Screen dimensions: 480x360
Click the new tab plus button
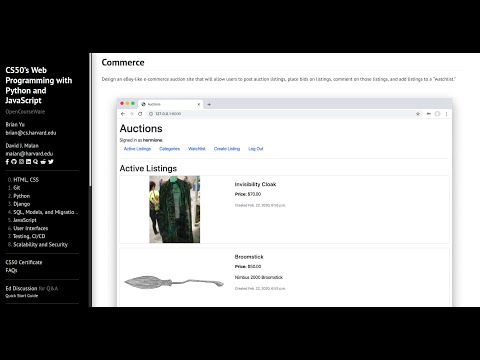coord(209,104)
